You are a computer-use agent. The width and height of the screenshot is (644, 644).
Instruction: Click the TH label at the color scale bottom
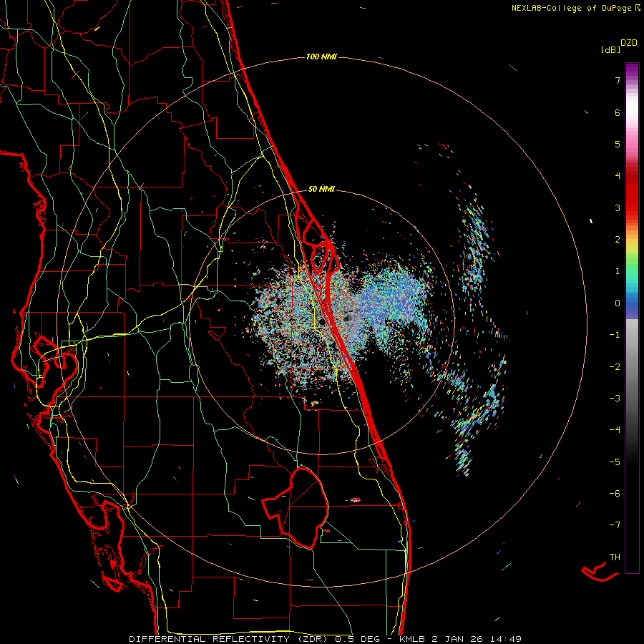pyautogui.click(x=615, y=557)
